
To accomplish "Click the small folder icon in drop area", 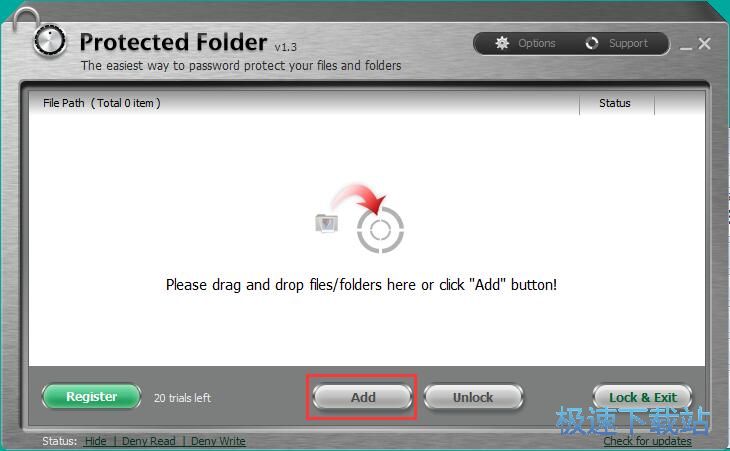I will tap(327, 223).
